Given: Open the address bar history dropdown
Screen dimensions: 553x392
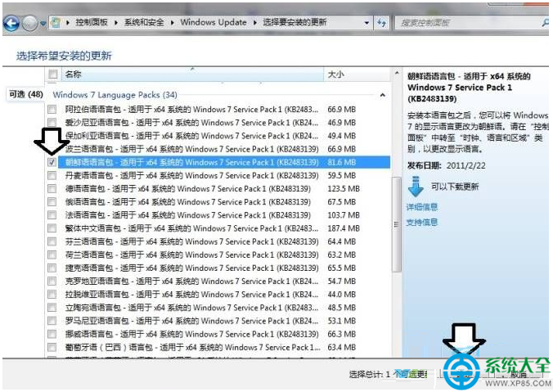Looking at the screenshot, I should 366,23.
